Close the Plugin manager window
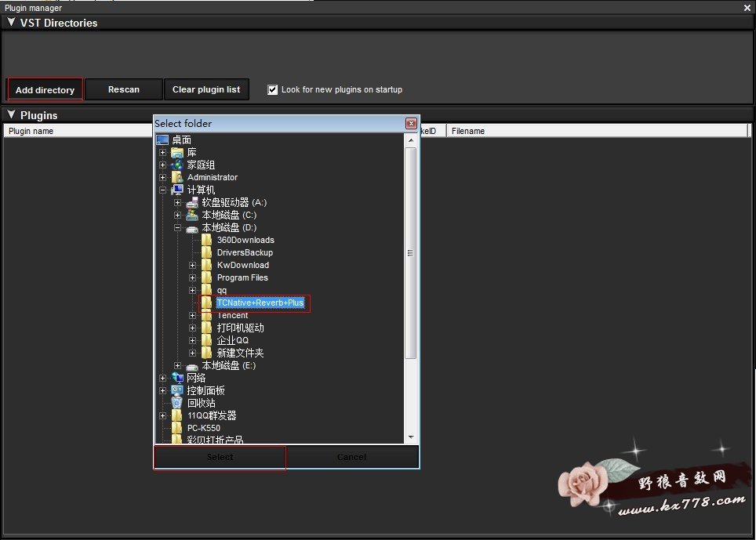Screen dimensions: 756x540 coord(747,8)
